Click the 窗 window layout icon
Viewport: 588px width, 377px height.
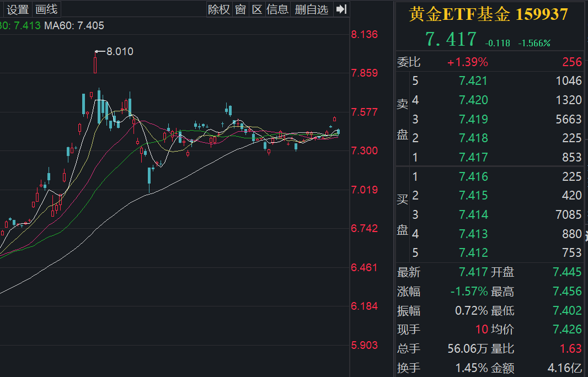tap(239, 9)
